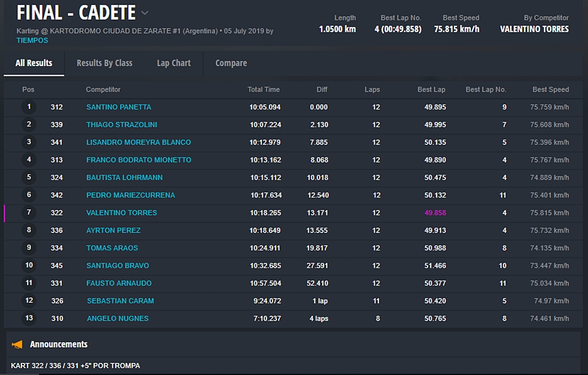Click the Announcements megaphone icon
The width and height of the screenshot is (588, 375).
click(18, 344)
